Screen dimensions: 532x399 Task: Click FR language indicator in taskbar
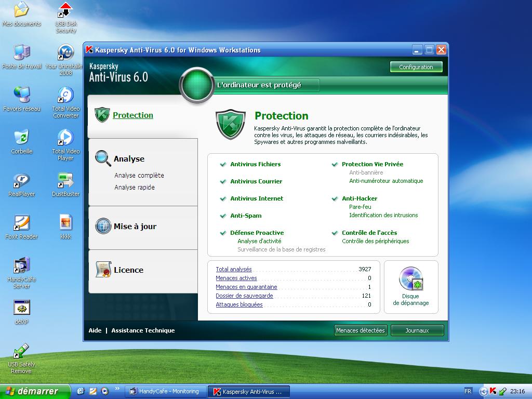click(x=468, y=391)
